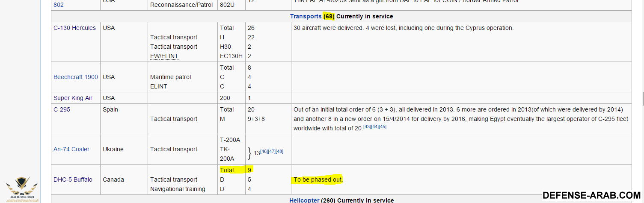Click the highlighted 'To be phased out.' note
Viewport: 644px width, 203px height.
pos(318,179)
